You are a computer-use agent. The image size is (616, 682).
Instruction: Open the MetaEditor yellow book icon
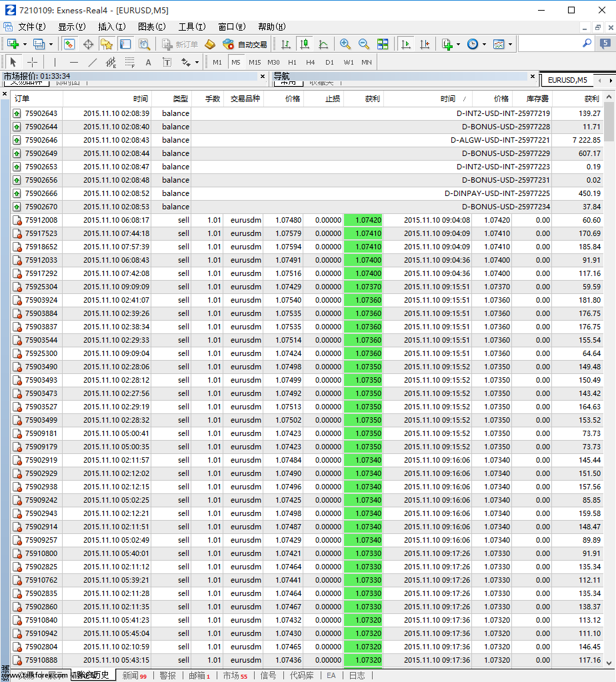[x=210, y=44]
